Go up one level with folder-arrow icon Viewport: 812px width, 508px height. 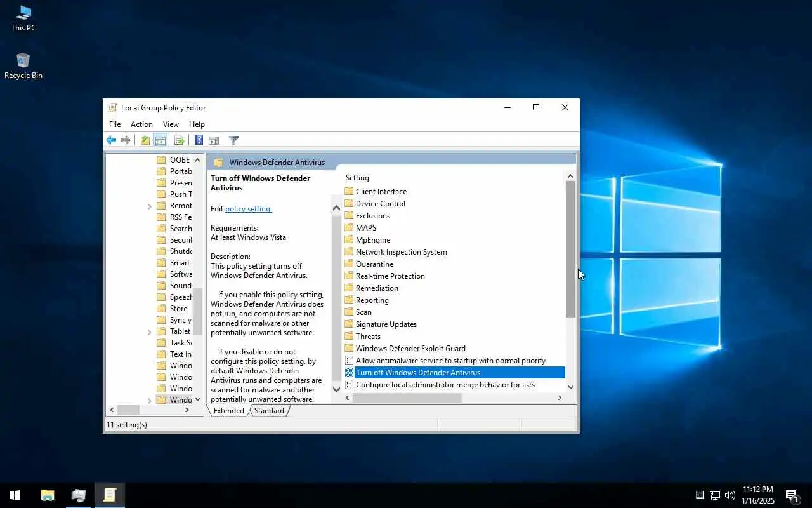tap(145, 140)
